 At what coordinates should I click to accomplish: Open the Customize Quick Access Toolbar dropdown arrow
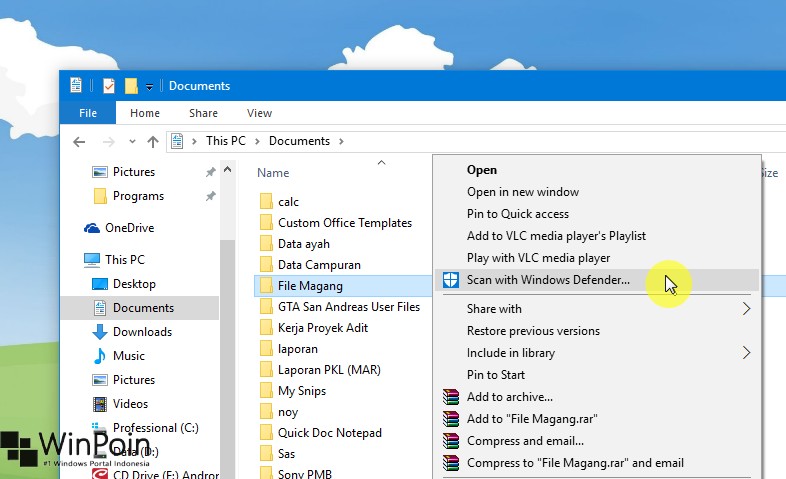click(149, 87)
